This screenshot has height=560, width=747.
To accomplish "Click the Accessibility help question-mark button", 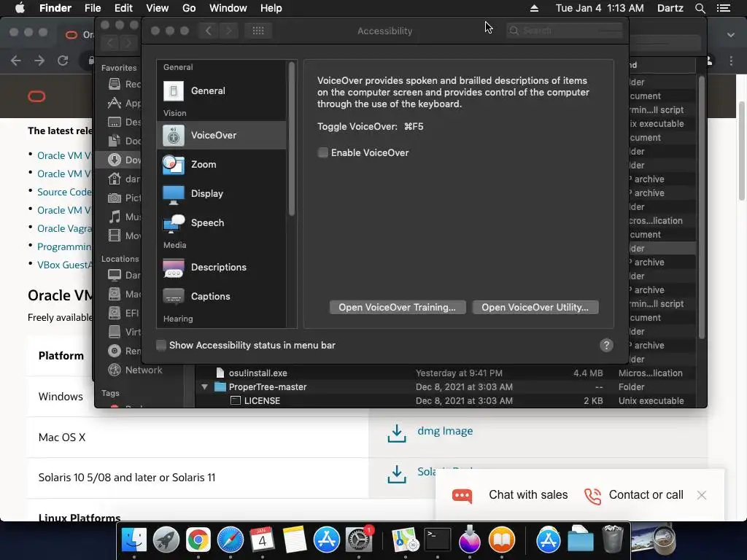I will 606,345.
